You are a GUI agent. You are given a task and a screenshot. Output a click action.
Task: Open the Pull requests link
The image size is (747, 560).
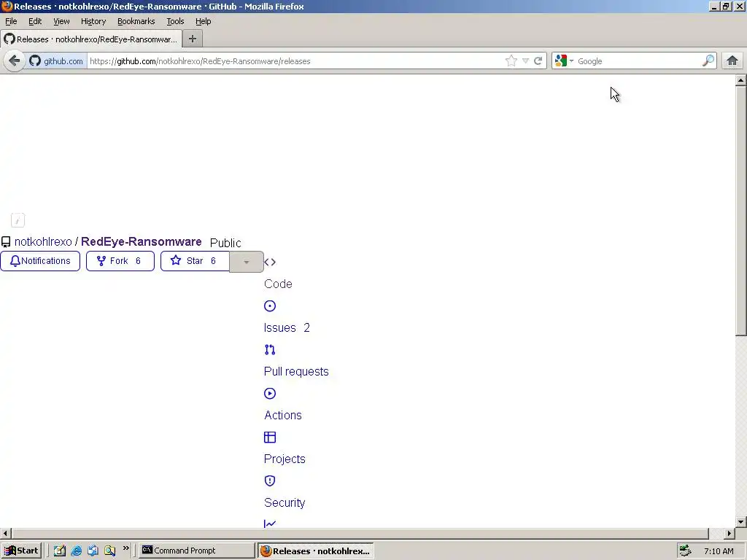tap(296, 371)
